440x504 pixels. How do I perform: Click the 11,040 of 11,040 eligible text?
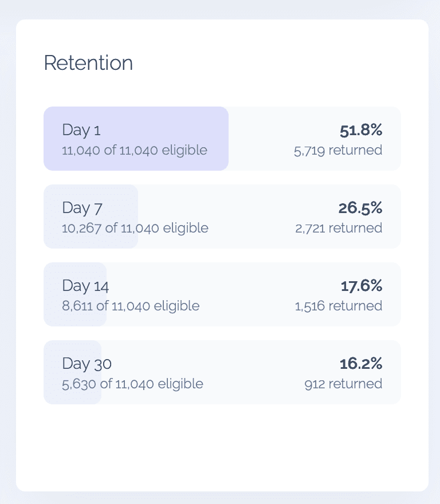click(135, 150)
